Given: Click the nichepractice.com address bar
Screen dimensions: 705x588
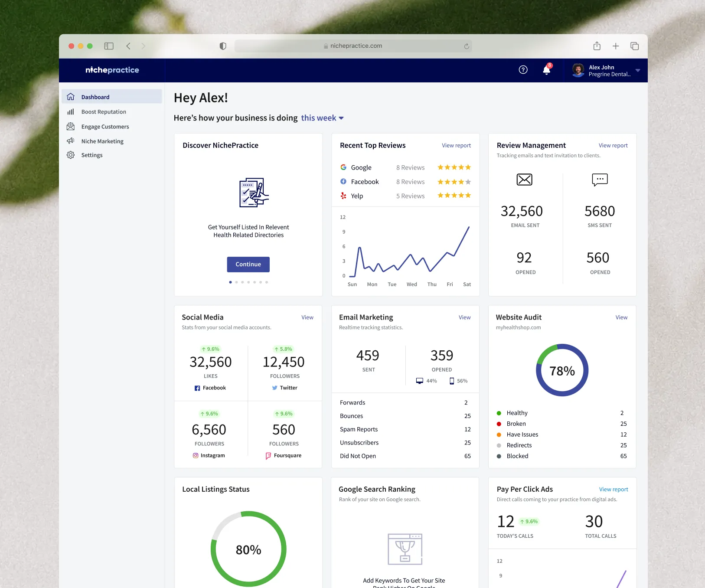Looking at the screenshot, I should (x=353, y=46).
